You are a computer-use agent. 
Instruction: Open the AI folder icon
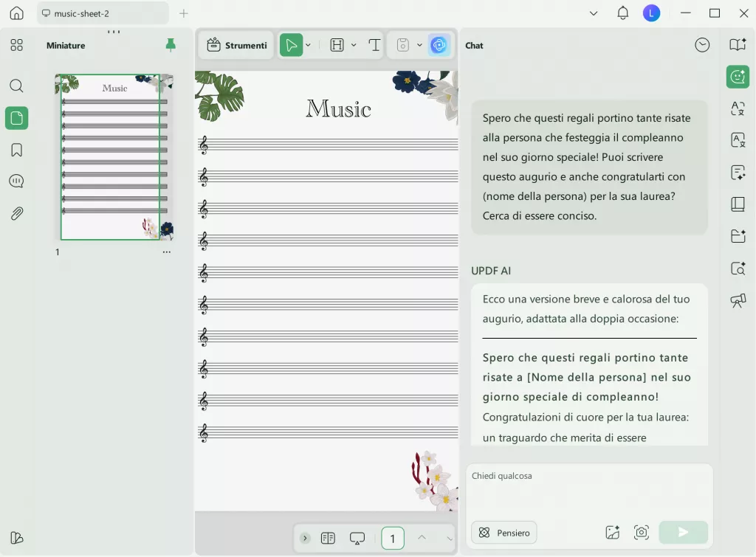coord(738,236)
